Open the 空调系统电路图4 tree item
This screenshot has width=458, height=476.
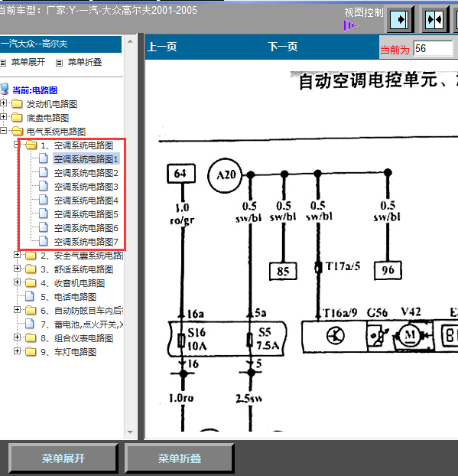pos(86,201)
